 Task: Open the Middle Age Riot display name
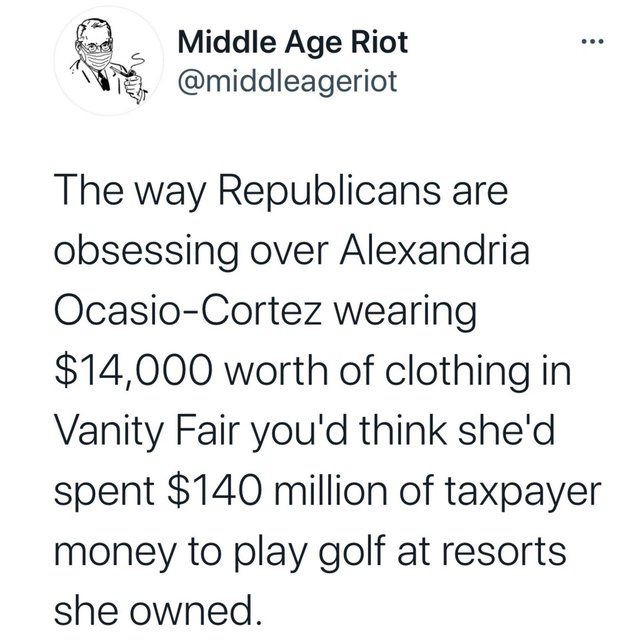[x=293, y=42]
